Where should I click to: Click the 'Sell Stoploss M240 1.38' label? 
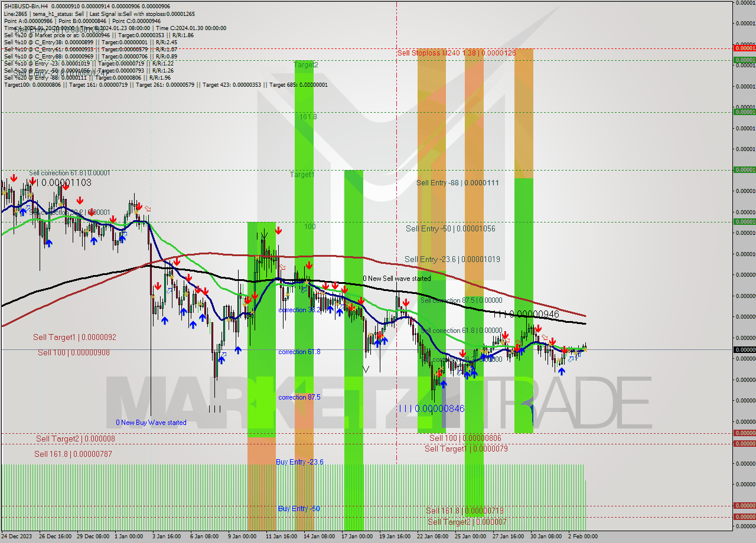(x=457, y=53)
